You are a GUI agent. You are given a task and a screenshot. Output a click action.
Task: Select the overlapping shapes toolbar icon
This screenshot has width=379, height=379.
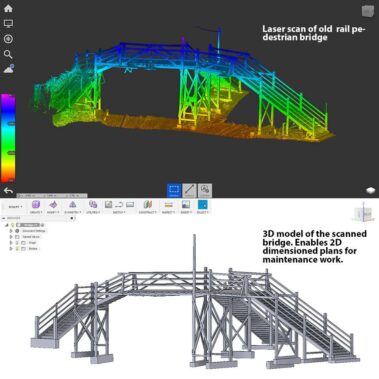[x=93, y=204]
